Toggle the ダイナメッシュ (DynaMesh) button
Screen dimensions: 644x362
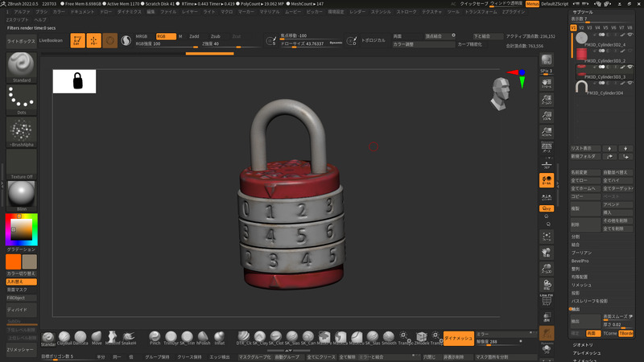pyautogui.click(x=458, y=338)
